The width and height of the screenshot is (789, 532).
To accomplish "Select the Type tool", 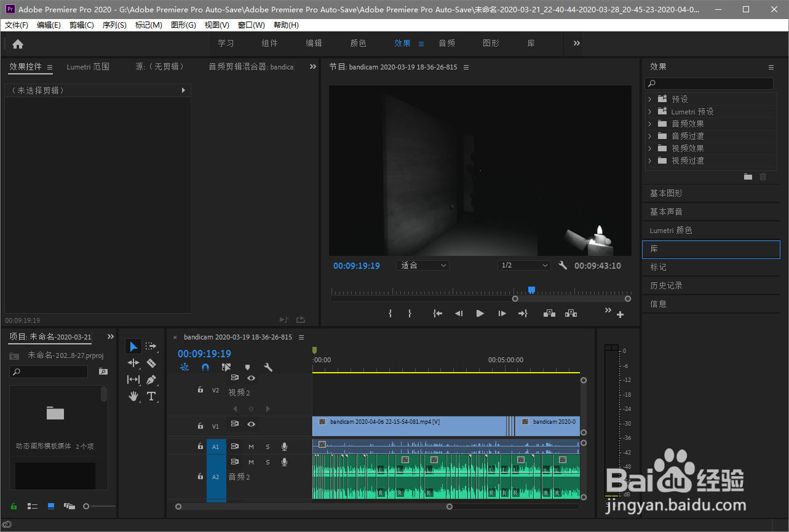I will (151, 396).
